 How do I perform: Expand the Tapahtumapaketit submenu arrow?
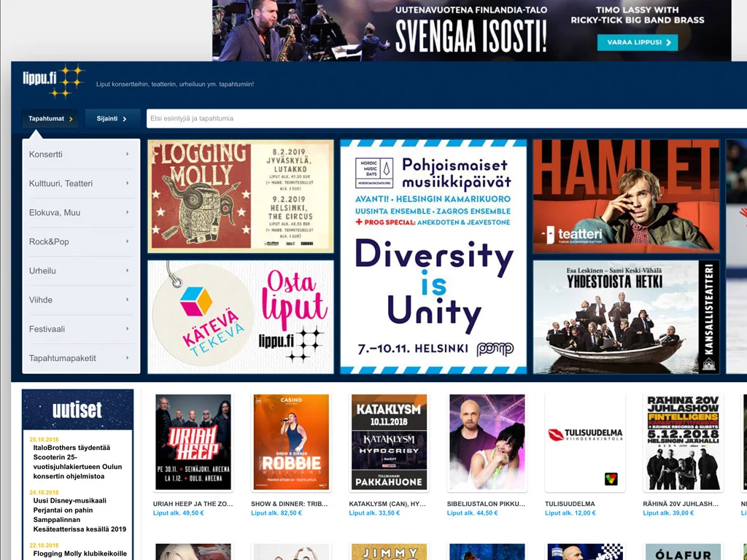[x=127, y=357]
